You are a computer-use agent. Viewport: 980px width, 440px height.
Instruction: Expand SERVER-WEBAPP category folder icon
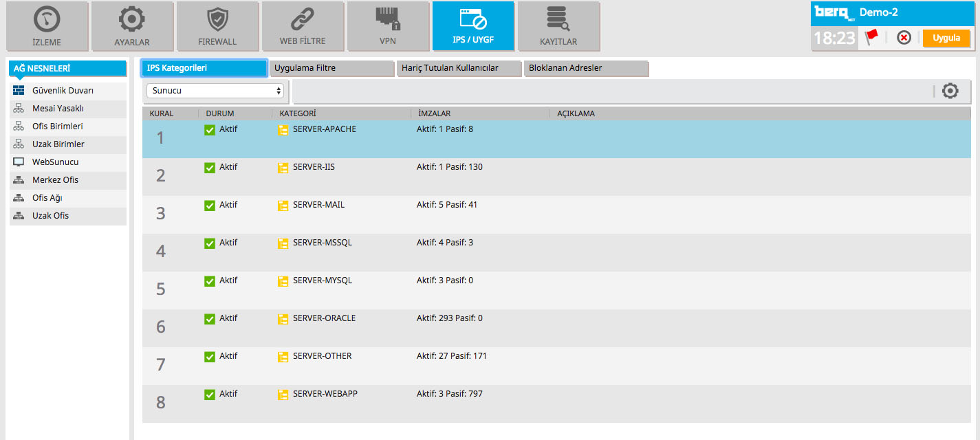coord(283,395)
